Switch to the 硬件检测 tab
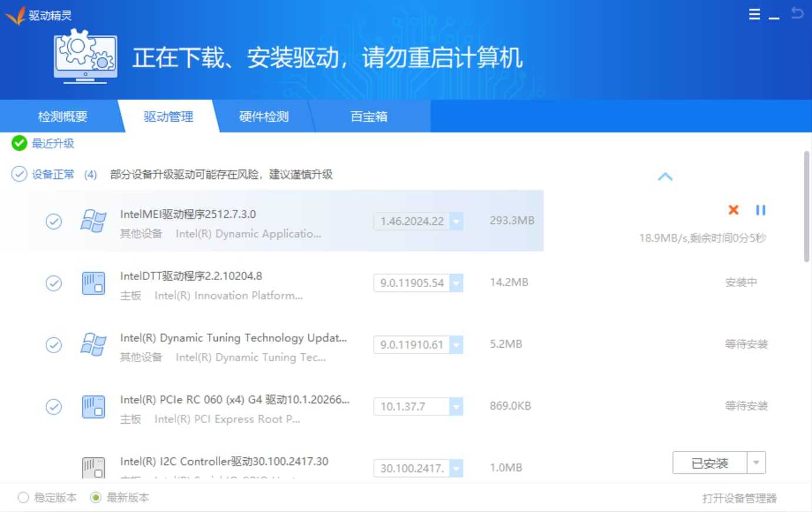The height and width of the screenshot is (512, 812). click(264, 116)
